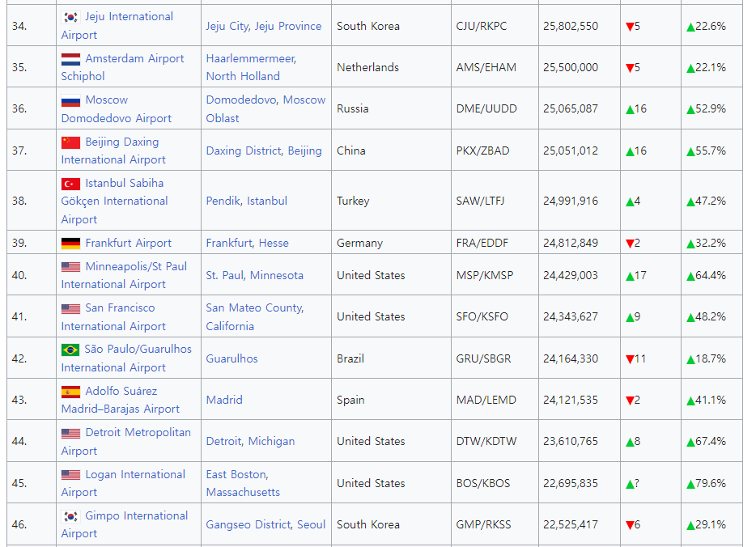
Task: Follow the Detroit, Michigan location link
Action: (250, 442)
